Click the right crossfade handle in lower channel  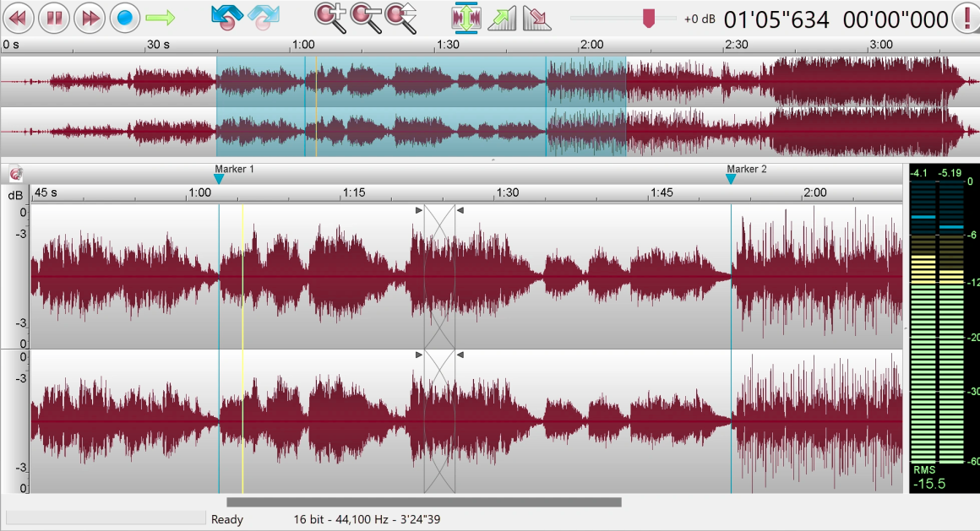[460, 355]
